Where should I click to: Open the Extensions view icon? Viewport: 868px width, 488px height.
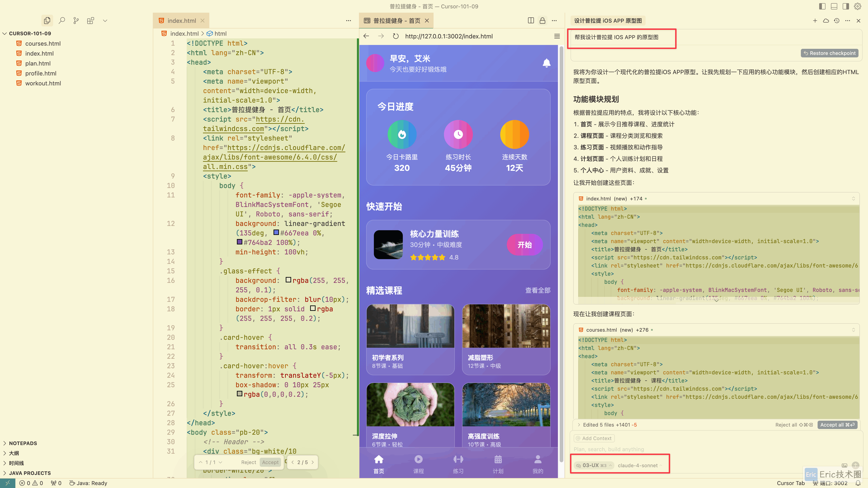coord(90,21)
